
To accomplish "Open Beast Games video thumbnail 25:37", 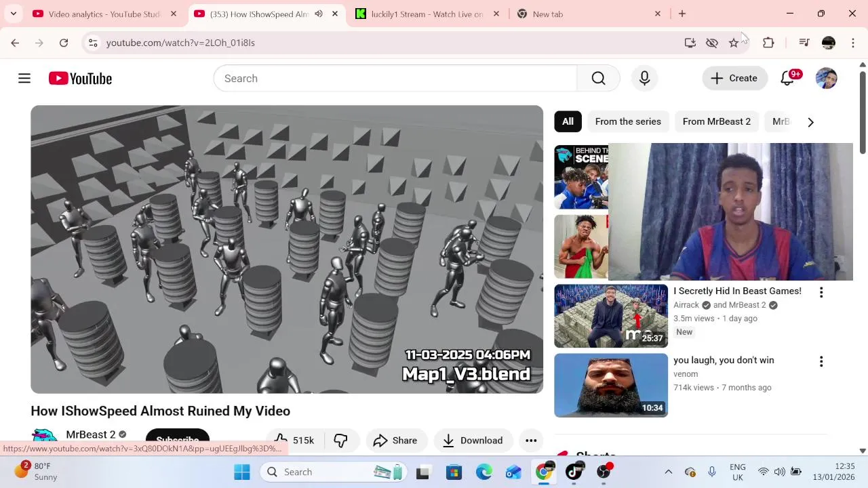I will (x=611, y=316).
